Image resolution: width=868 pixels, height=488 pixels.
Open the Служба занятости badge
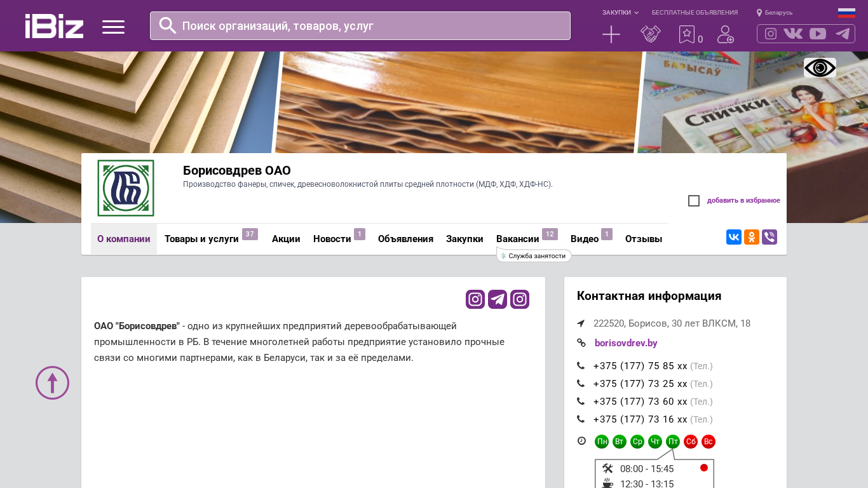coord(534,255)
